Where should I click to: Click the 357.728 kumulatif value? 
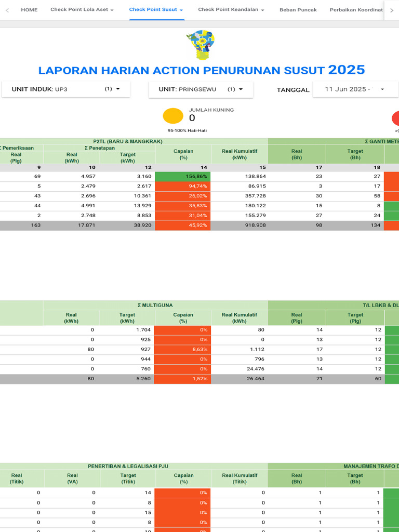(255, 196)
